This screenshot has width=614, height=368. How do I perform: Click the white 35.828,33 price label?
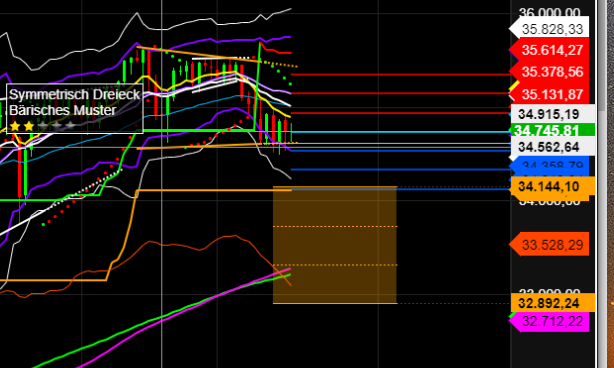[x=549, y=29]
